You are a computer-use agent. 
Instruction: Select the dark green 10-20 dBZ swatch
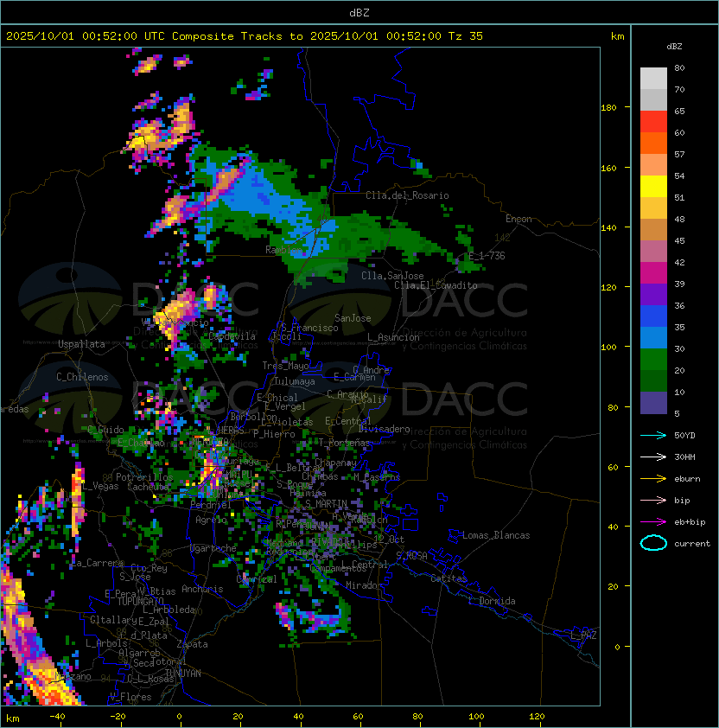(653, 380)
